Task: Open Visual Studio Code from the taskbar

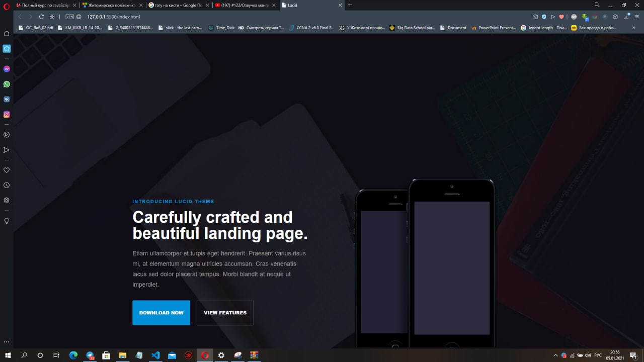Action: pos(155,355)
